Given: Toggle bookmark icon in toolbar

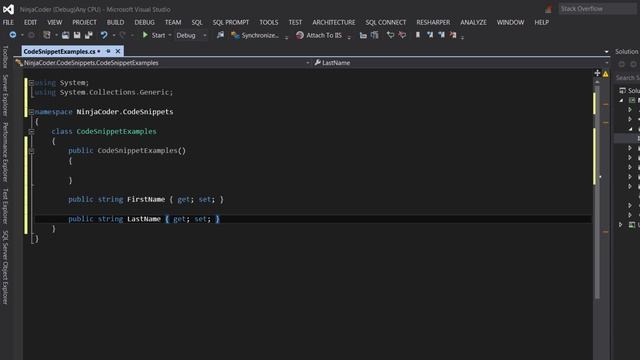Looking at the screenshot, I should 418,35.
